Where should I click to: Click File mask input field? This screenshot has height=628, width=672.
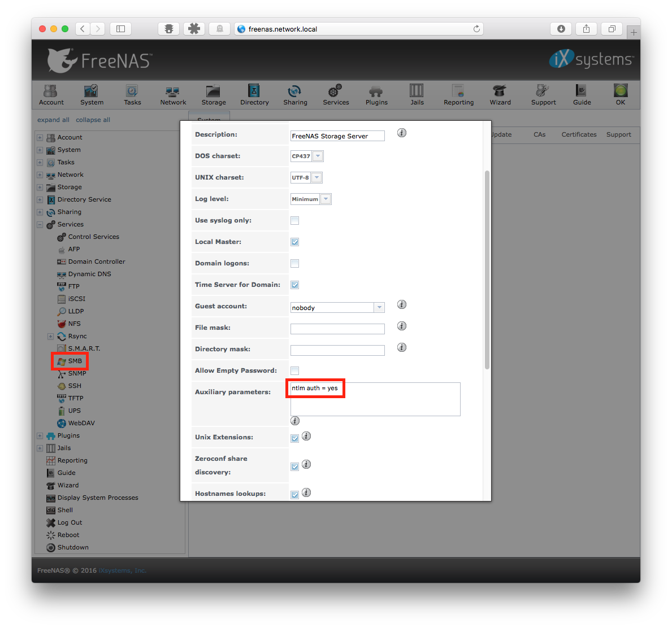click(337, 329)
